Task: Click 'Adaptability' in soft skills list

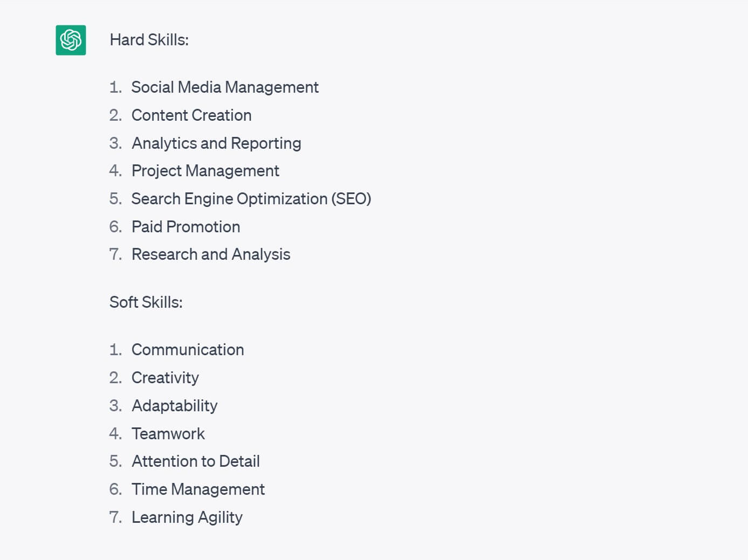Action: pos(175,406)
